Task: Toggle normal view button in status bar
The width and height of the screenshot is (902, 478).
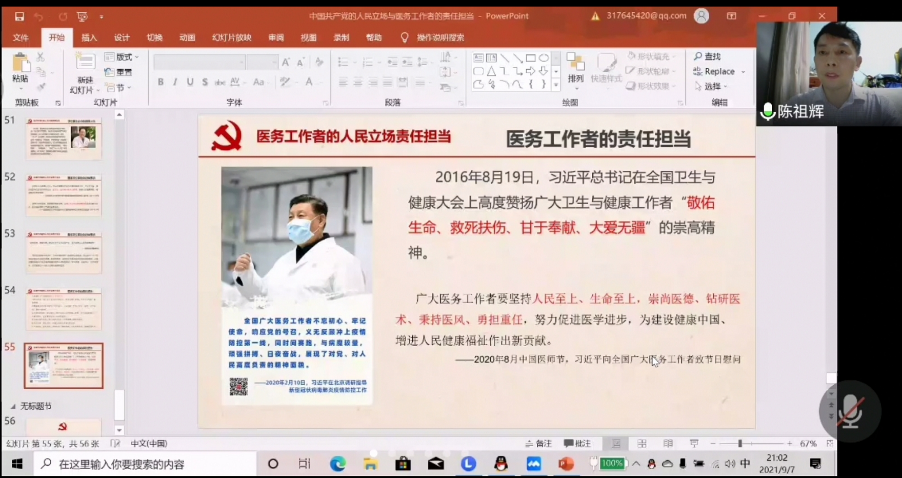Action: (616, 443)
